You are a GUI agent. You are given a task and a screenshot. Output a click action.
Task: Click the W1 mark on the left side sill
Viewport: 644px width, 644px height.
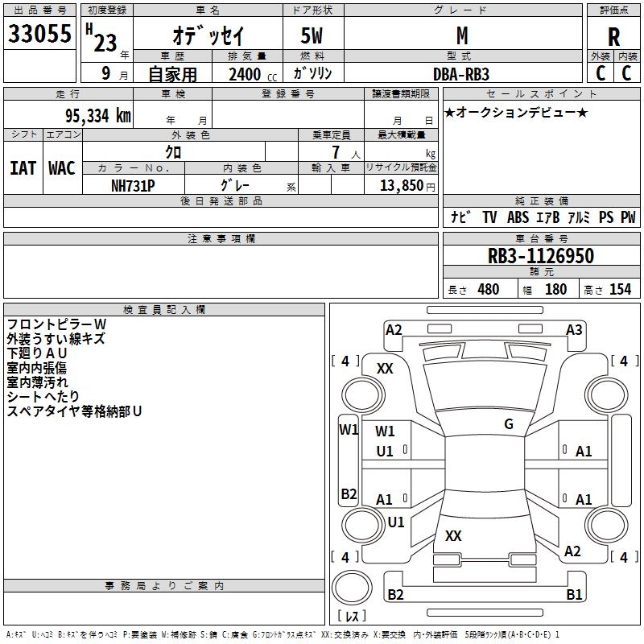[349, 430]
